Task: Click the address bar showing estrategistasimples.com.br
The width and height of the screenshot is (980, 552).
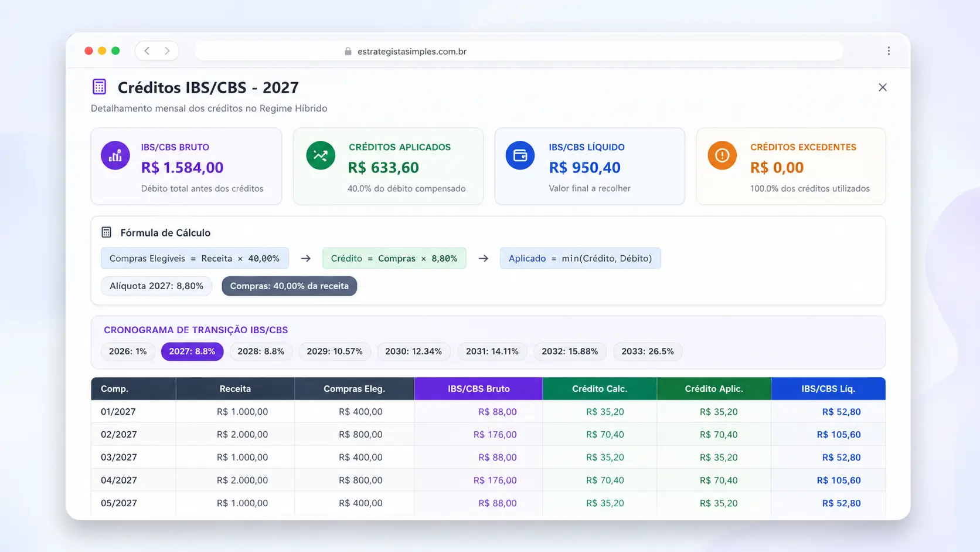Action: [519, 51]
